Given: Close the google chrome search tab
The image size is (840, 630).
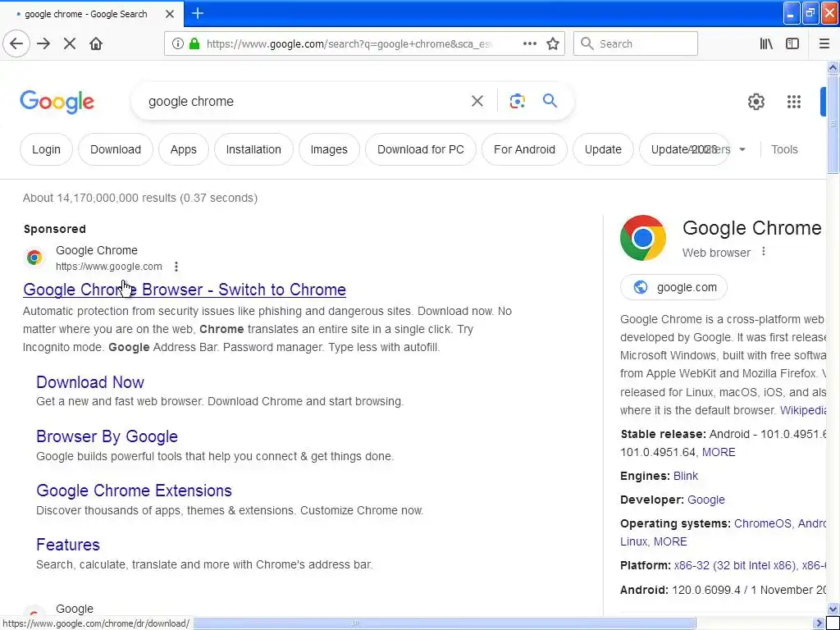Looking at the screenshot, I should click(170, 14).
